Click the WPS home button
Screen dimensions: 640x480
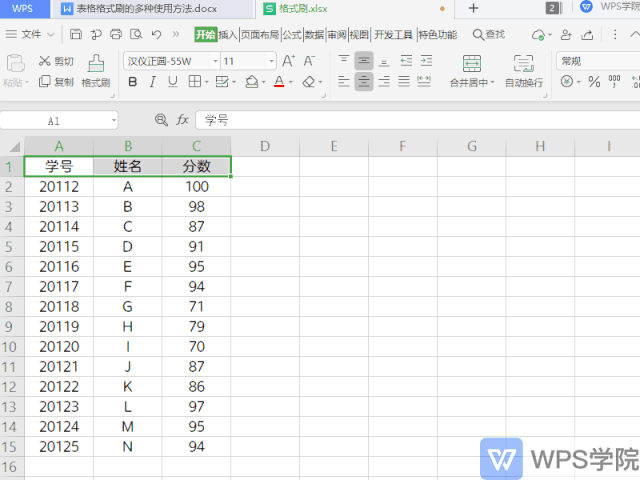point(23,8)
